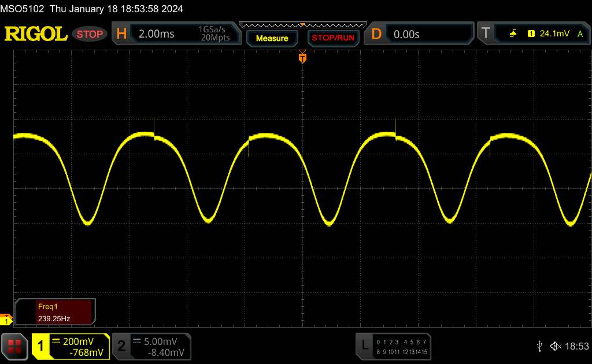This screenshot has width=592, height=364.
Task: Click the orange trigger position T marker
Action: (302, 58)
